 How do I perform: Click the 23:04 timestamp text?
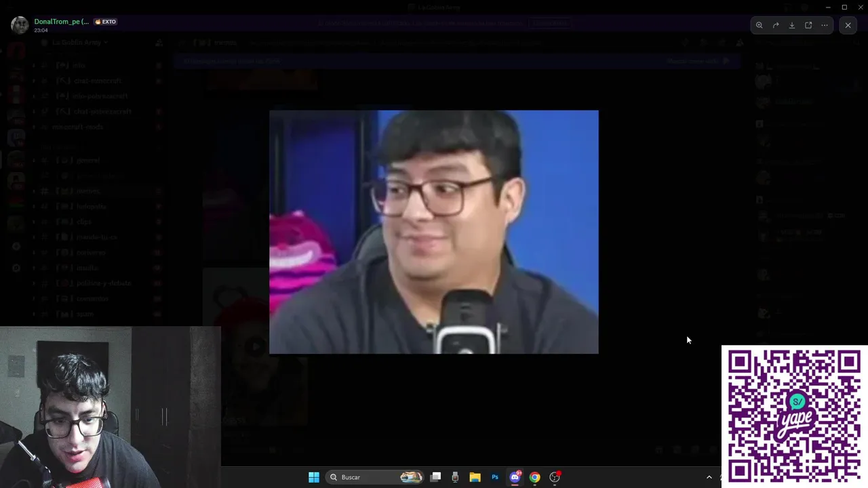click(x=41, y=30)
